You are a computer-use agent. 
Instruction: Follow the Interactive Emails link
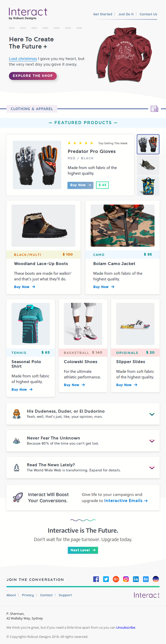[126, 501]
